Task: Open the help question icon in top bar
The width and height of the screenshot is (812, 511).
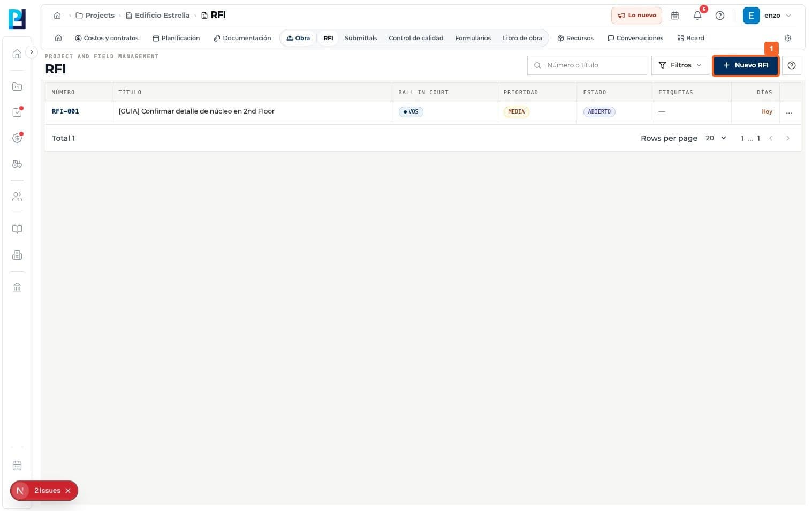Action: pyautogui.click(x=720, y=16)
